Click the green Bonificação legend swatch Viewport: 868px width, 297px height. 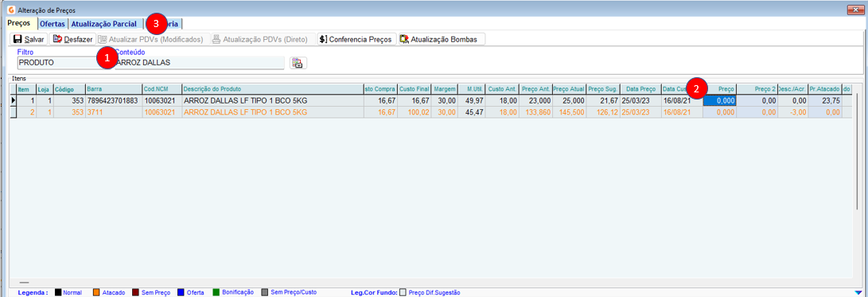(x=216, y=292)
